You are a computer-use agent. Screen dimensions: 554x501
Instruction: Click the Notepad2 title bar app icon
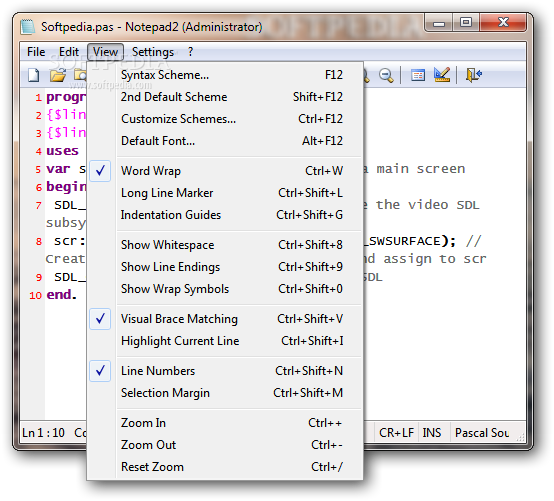click(28, 27)
